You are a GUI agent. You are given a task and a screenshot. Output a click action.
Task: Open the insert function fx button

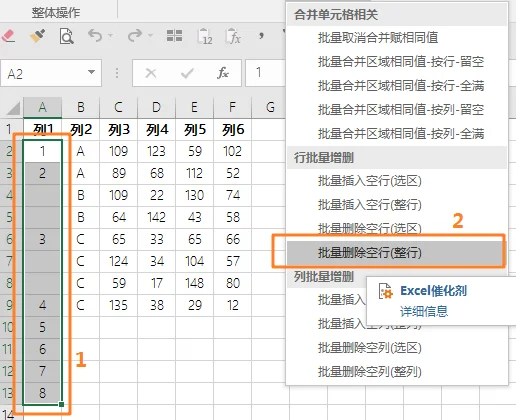tap(223, 73)
